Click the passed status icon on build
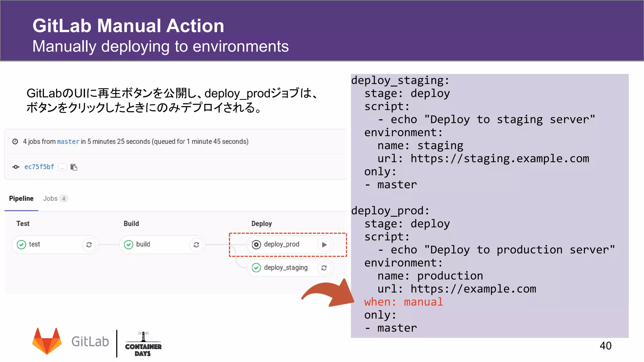Viewport: 644px width, 362px height. coord(129,245)
